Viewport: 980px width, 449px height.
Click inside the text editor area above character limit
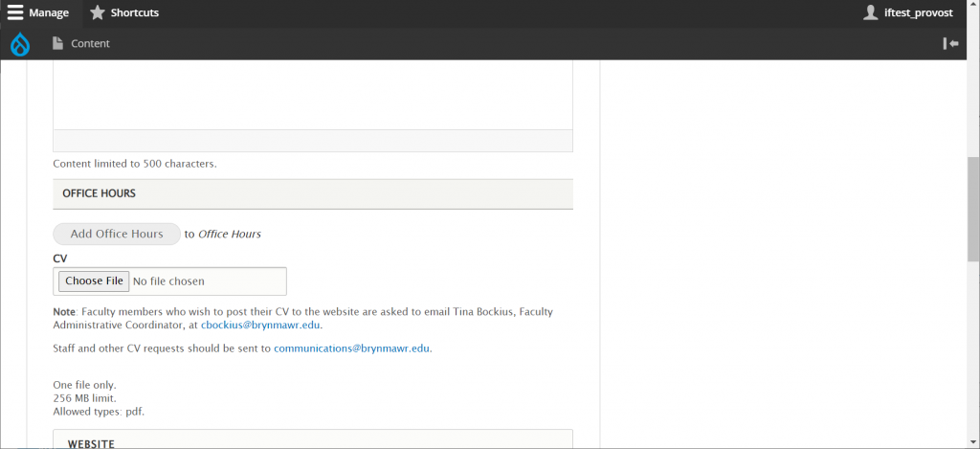[313, 94]
